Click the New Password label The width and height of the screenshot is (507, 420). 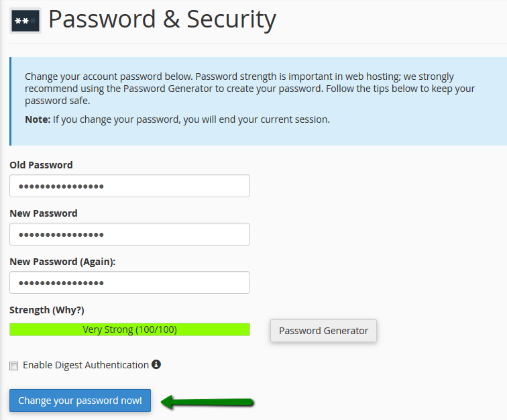pyautogui.click(x=43, y=213)
